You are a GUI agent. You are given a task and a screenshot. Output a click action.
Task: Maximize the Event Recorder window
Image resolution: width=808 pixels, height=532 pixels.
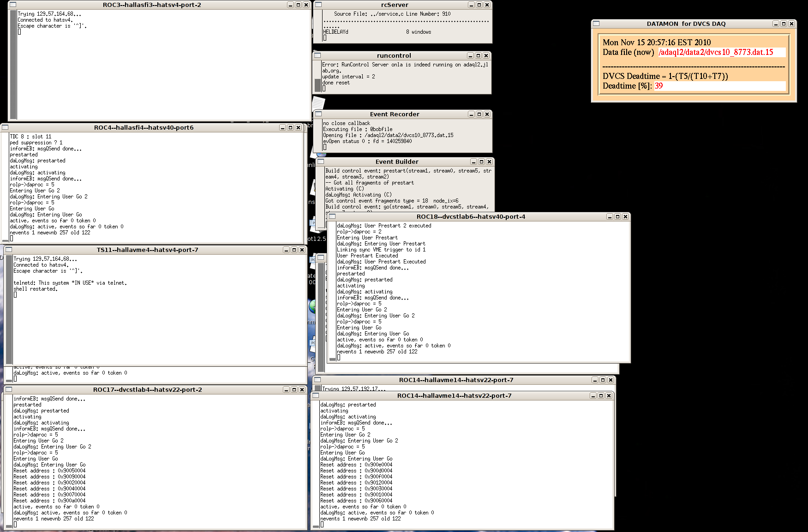click(479, 114)
